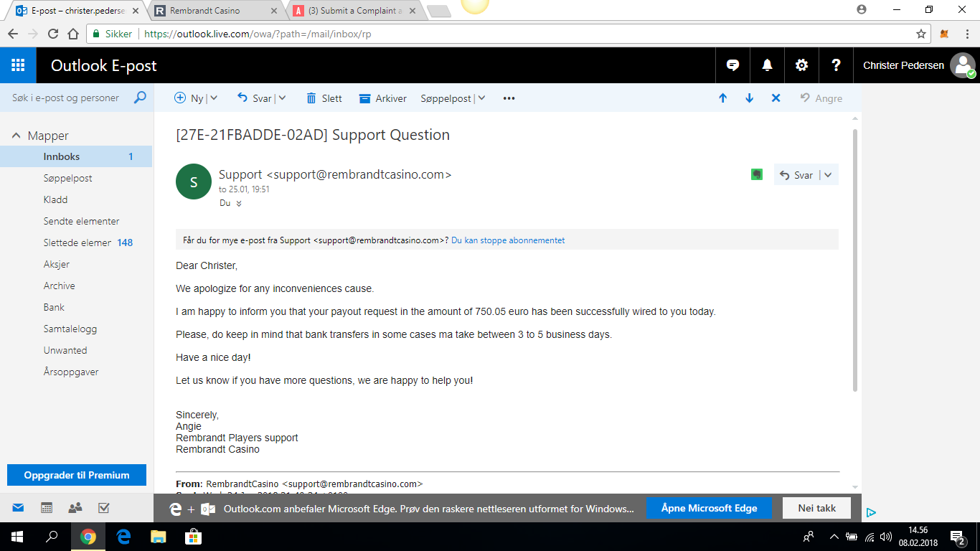This screenshot has width=980, height=551.
Task: Open Microsoft Store from taskbar
Action: click(193, 536)
